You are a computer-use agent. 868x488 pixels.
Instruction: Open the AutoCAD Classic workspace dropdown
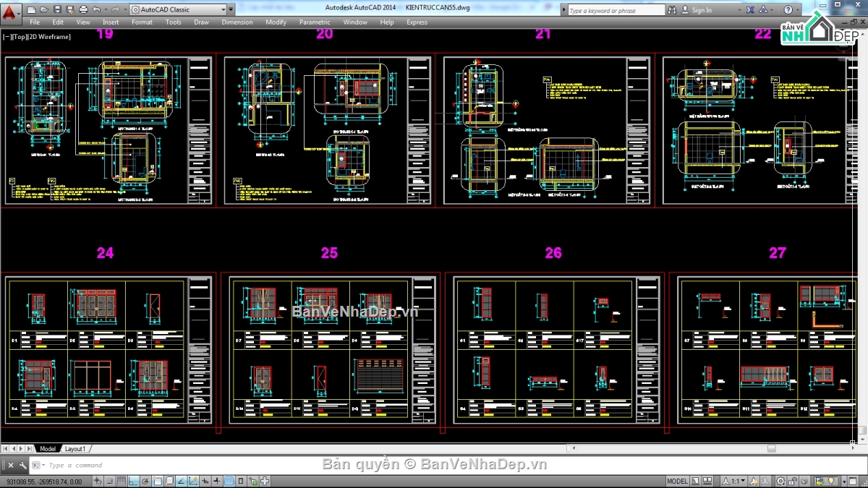coord(222,9)
